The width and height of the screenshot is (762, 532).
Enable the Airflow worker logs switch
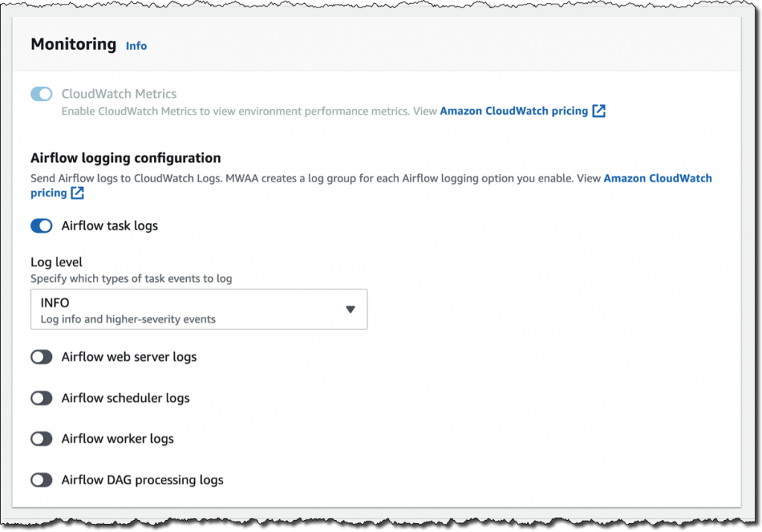[42, 439]
